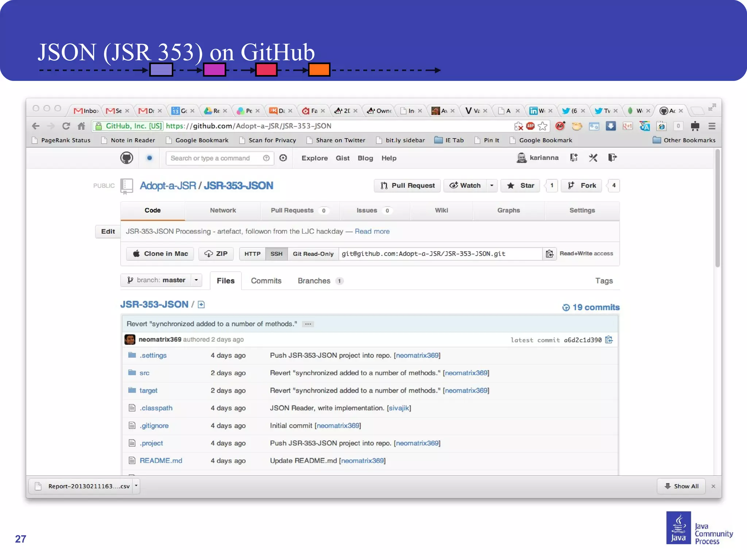Select Git Read-Only clone protocol
The image size is (747, 560).
pos(313,254)
